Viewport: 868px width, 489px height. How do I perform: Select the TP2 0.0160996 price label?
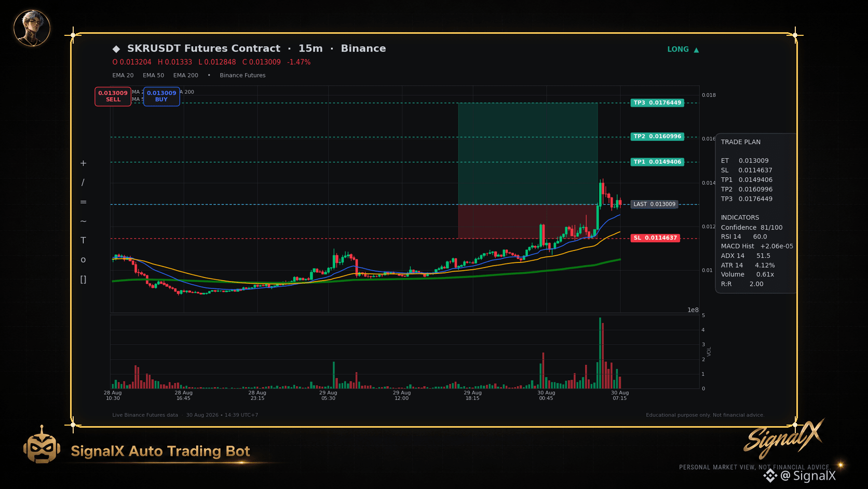tap(657, 137)
